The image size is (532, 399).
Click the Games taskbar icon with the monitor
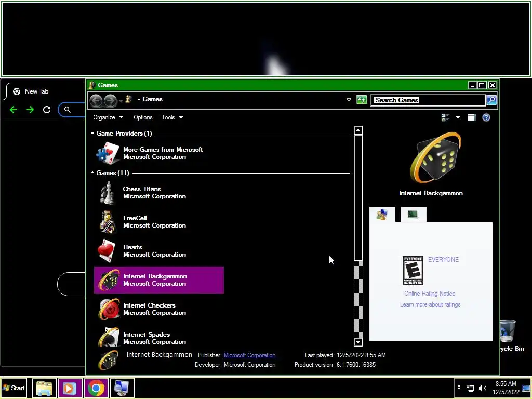tap(122, 388)
